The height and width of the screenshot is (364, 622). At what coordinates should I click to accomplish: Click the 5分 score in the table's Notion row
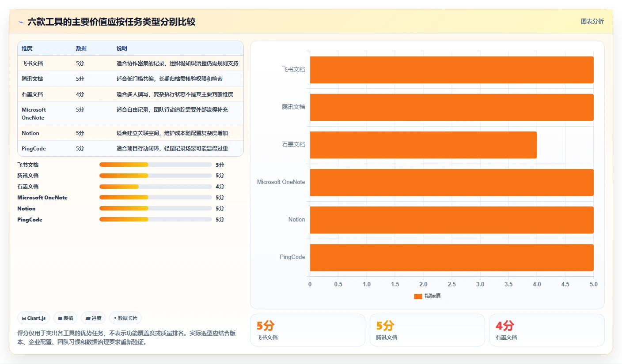[x=80, y=133]
